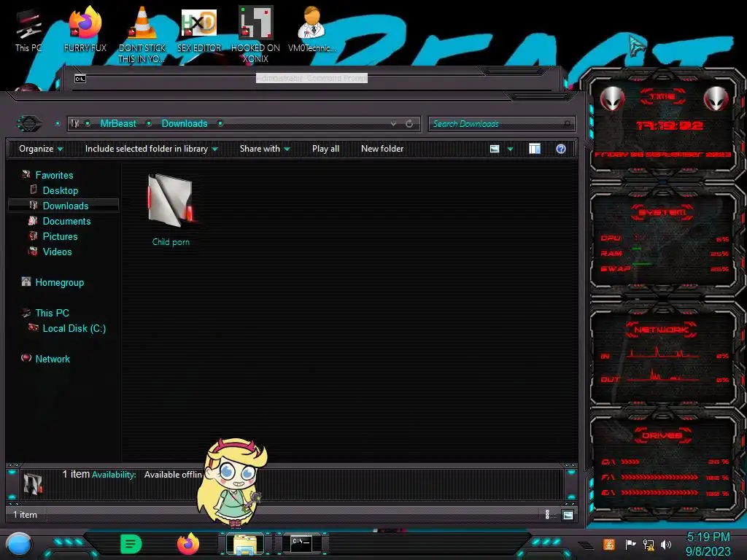Image resolution: width=747 pixels, height=560 pixels.
Task: Open the Organize dropdown menu
Action: coord(41,149)
